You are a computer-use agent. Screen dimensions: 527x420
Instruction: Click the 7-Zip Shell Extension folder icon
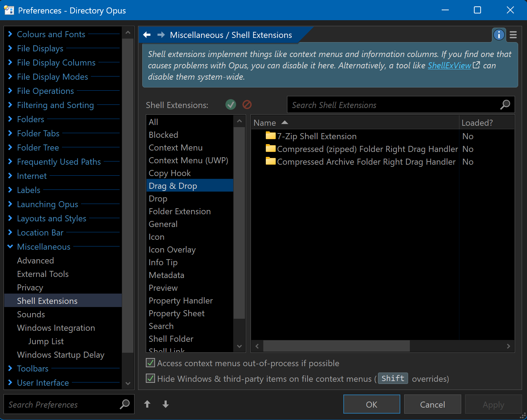click(271, 136)
